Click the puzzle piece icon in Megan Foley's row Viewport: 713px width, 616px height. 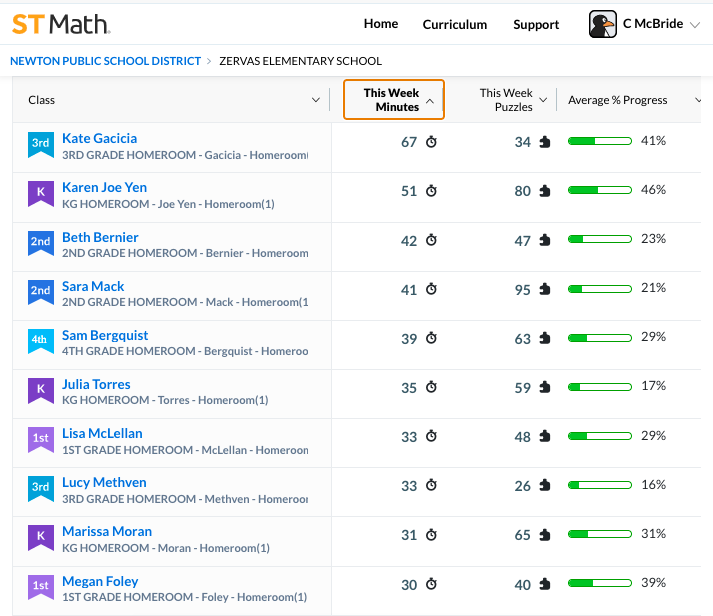point(545,584)
